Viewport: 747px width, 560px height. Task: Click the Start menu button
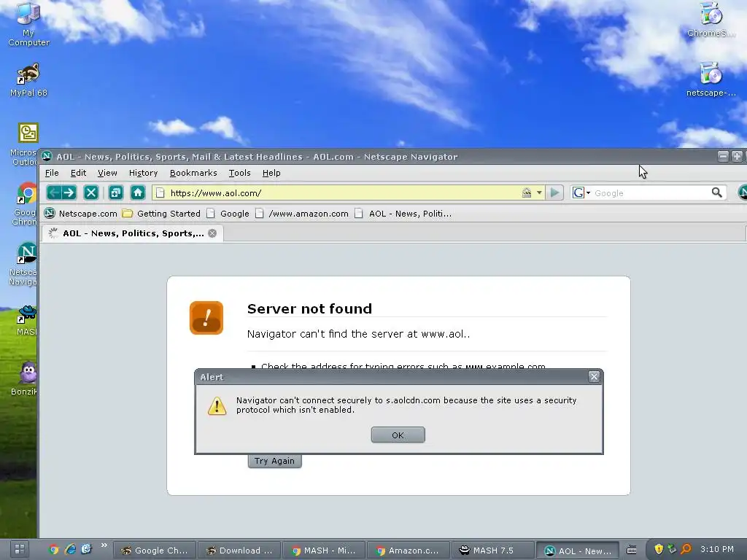tap(19, 550)
